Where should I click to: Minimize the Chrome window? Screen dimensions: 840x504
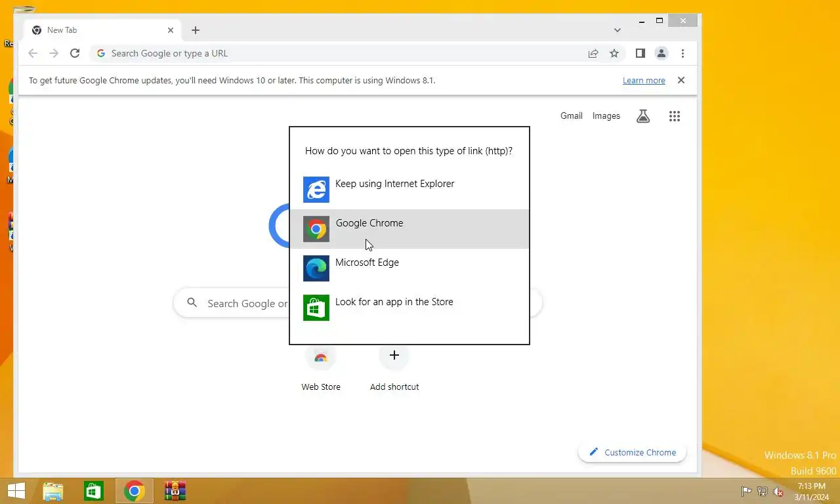point(641,21)
